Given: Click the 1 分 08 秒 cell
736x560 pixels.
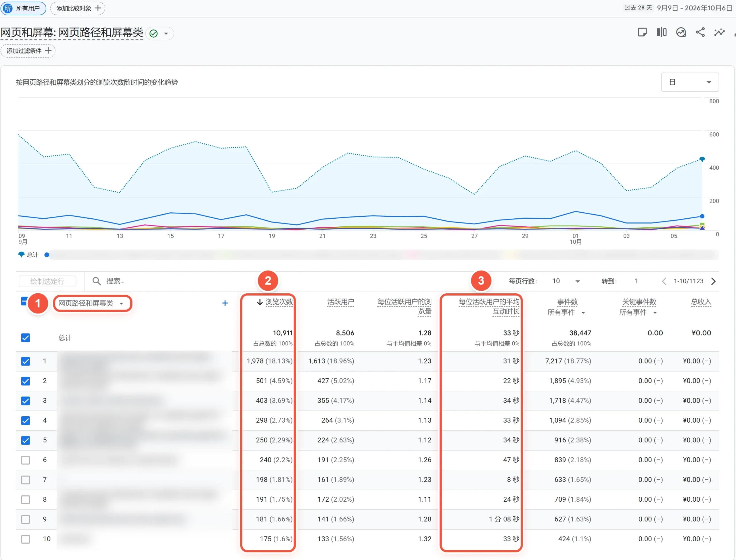Looking at the screenshot, I should pyautogui.click(x=504, y=519).
